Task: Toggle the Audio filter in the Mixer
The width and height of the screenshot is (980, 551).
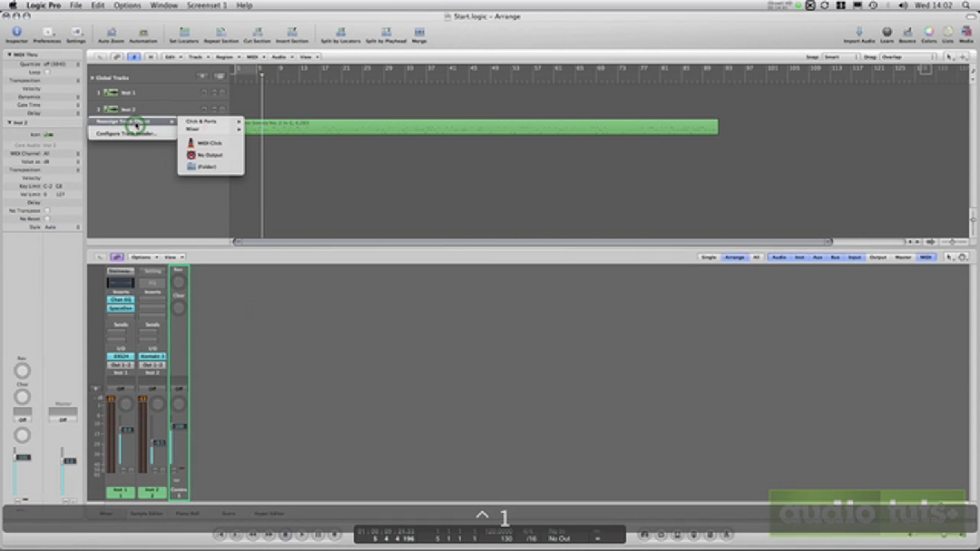Action: point(779,257)
